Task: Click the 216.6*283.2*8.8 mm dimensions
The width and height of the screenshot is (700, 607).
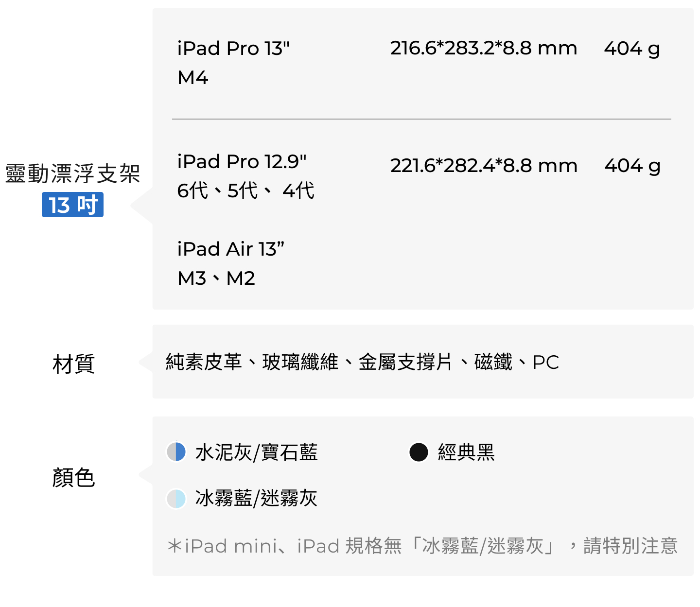Action: click(x=484, y=49)
